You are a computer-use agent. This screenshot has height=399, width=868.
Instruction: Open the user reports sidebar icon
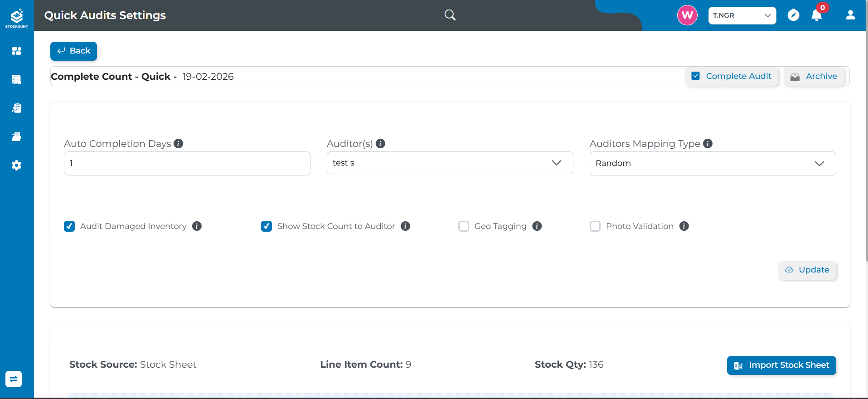[x=17, y=108]
